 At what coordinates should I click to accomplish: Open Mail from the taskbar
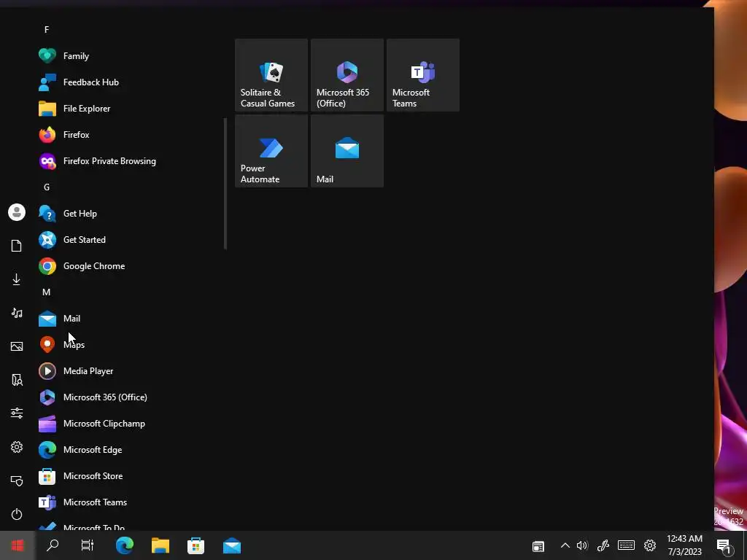(232, 545)
